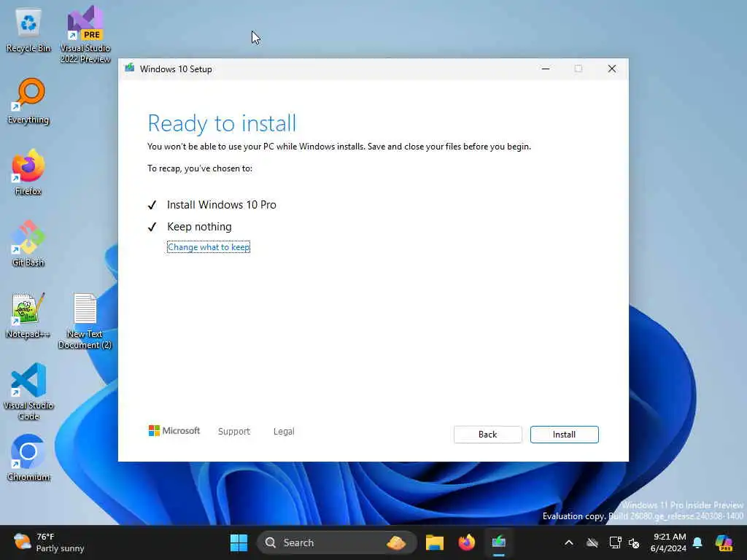The width and height of the screenshot is (747, 560).
Task: Click Windows 10 Setup taskbar icon
Action: point(499,542)
